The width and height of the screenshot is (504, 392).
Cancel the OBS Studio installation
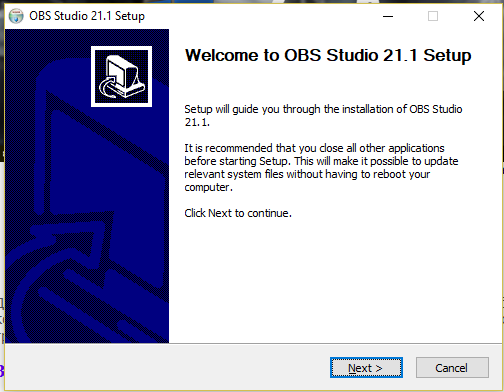[x=452, y=368]
